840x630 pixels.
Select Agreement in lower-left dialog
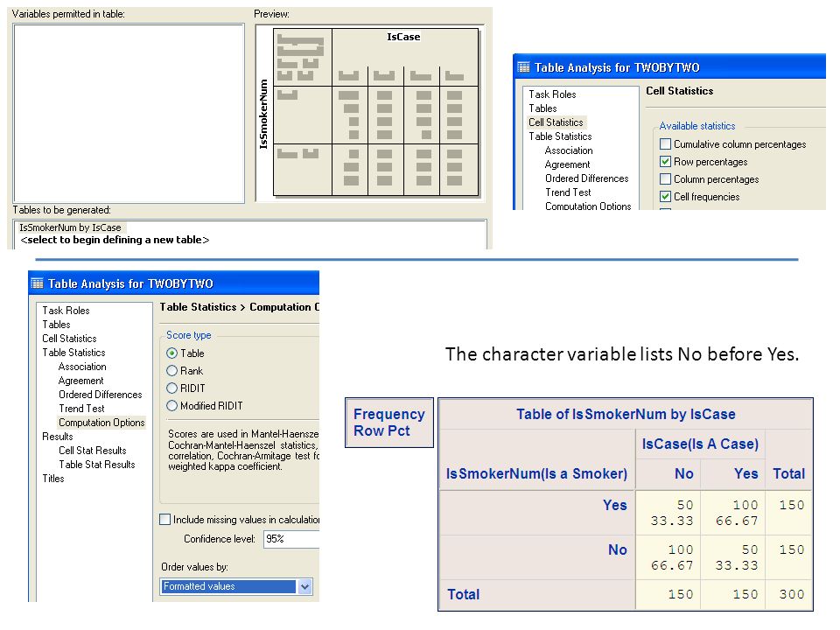pyautogui.click(x=80, y=381)
